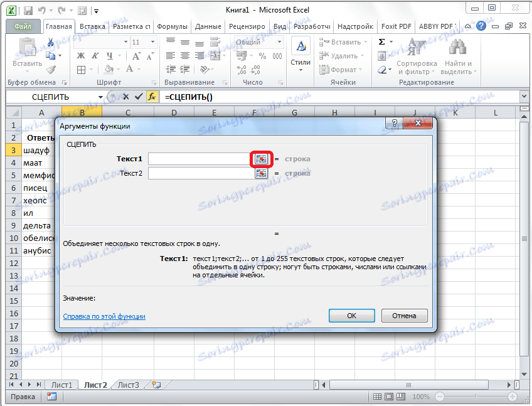Click the Increase Font Size icon

point(136,56)
